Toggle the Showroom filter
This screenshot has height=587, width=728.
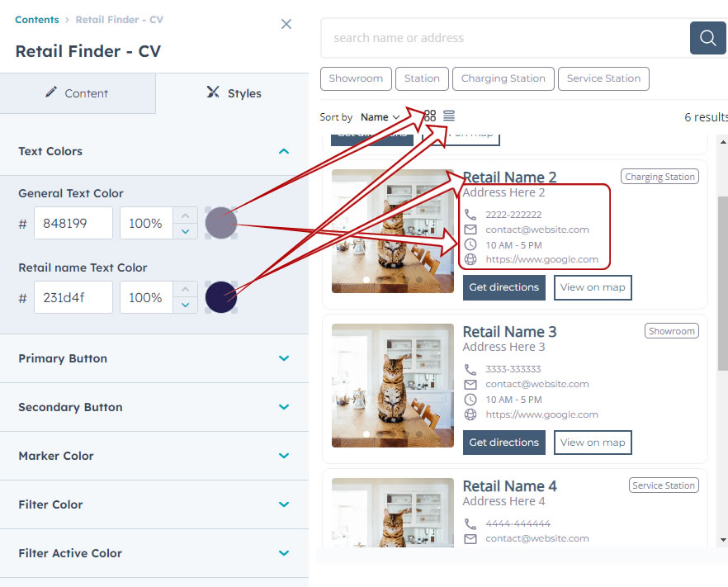pos(356,78)
